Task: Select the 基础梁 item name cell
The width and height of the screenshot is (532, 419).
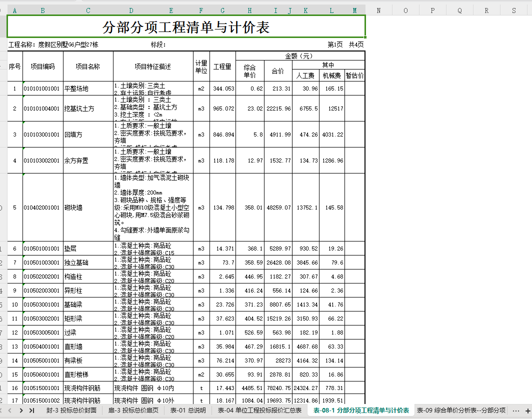Action: pos(88,304)
